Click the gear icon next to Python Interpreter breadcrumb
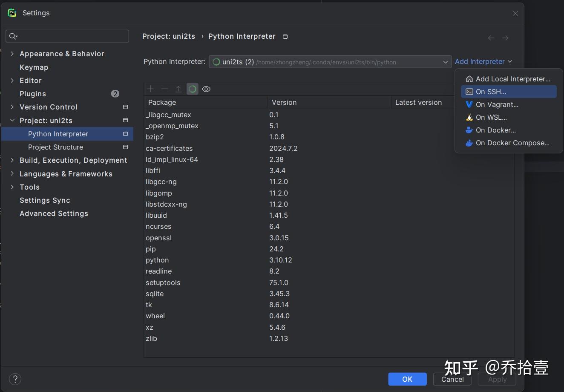Image resolution: width=564 pixels, height=392 pixels. [285, 37]
